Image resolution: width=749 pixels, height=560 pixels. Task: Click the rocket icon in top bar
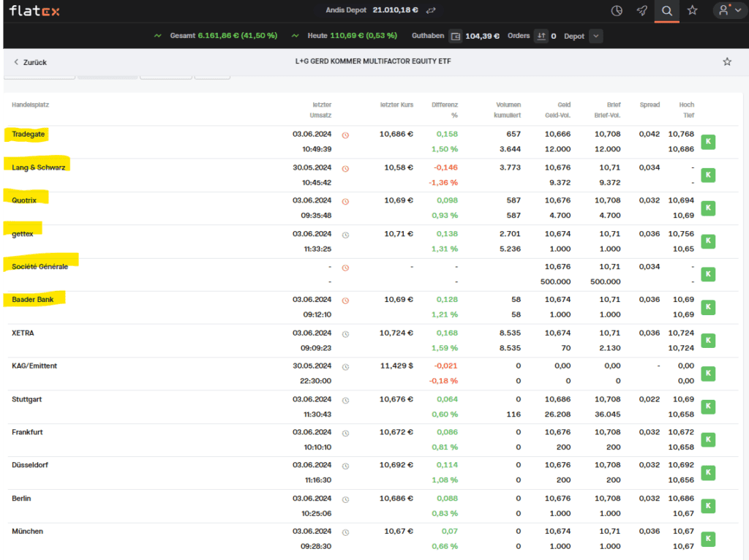[x=641, y=11]
